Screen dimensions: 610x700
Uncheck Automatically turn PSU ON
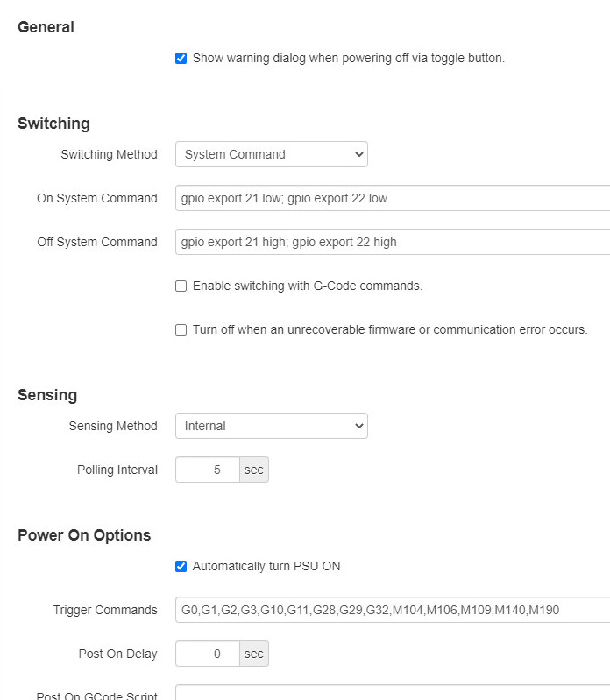(x=181, y=567)
